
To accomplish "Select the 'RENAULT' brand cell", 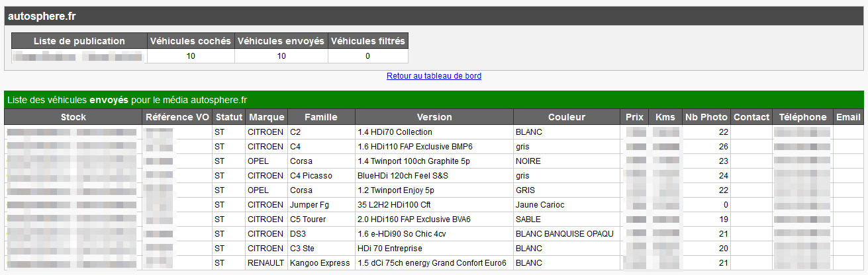I will pos(266,263).
